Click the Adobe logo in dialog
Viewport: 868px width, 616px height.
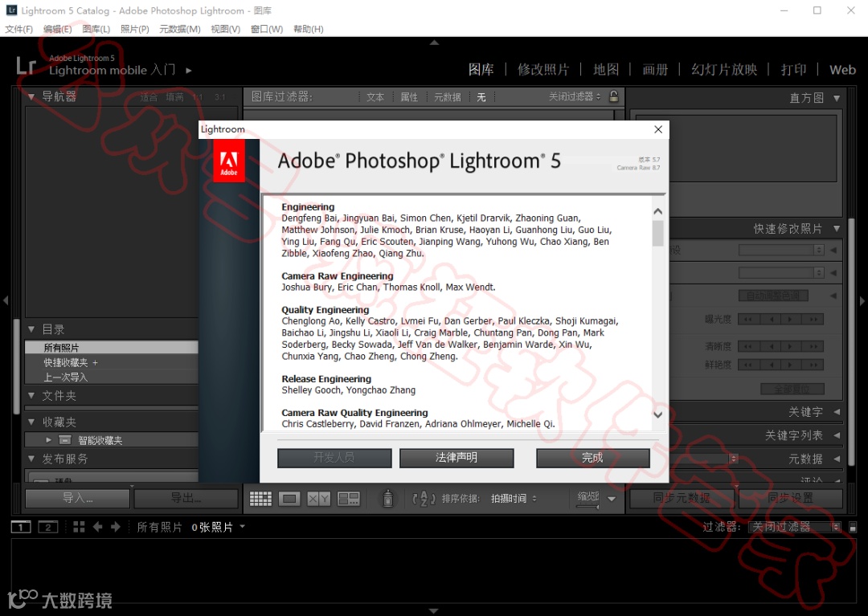click(x=228, y=161)
